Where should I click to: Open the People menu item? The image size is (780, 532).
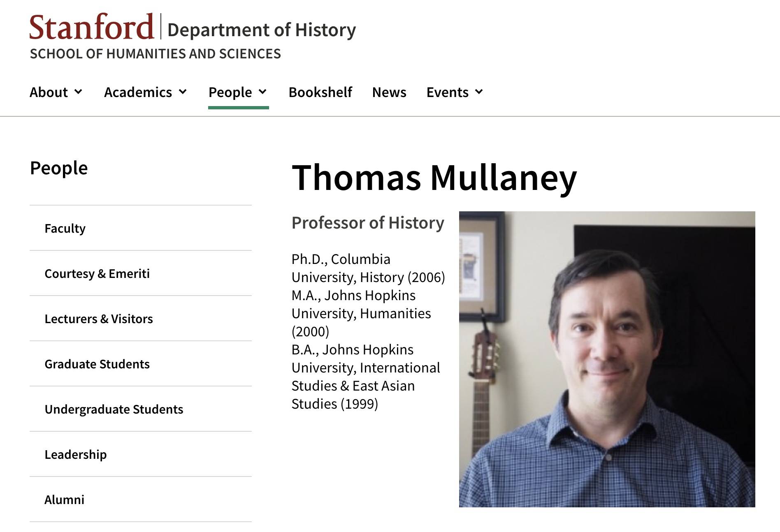tap(230, 92)
